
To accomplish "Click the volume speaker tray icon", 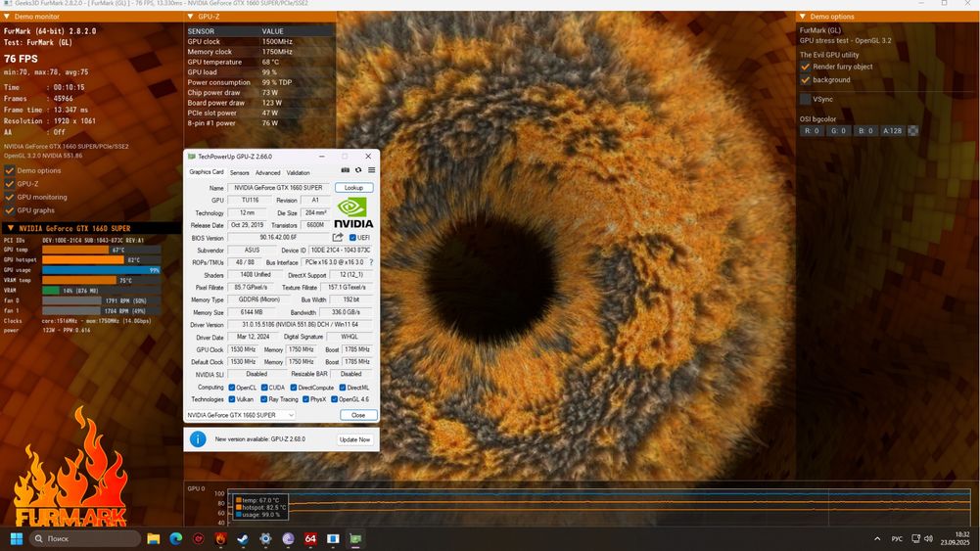I will [x=928, y=538].
